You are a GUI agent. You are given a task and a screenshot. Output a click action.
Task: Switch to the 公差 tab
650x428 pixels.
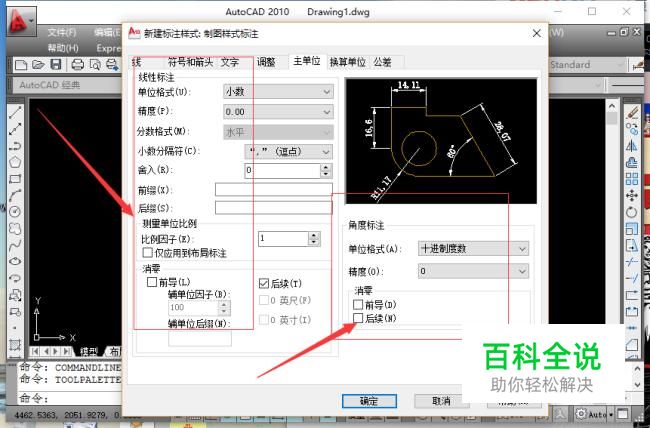pyautogui.click(x=382, y=62)
